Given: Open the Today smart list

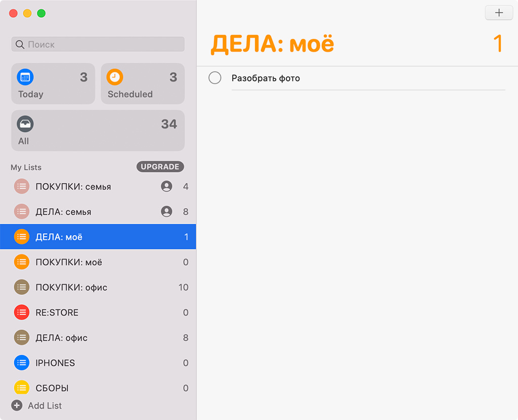Looking at the screenshot, I should pos(53,83).
